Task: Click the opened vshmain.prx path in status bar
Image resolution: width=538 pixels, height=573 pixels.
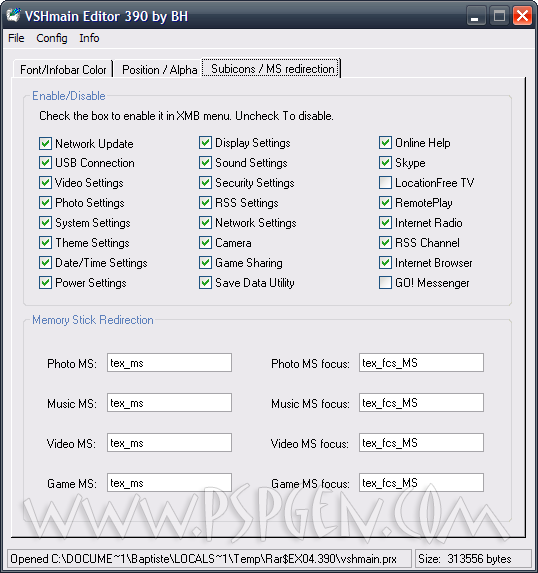Action: click(209, 559)
